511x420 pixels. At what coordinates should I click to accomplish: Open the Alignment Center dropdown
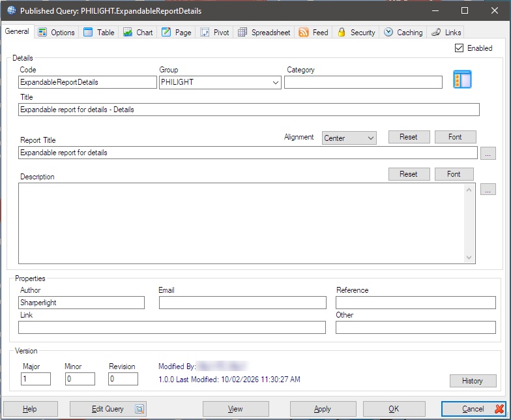[349, 138]
